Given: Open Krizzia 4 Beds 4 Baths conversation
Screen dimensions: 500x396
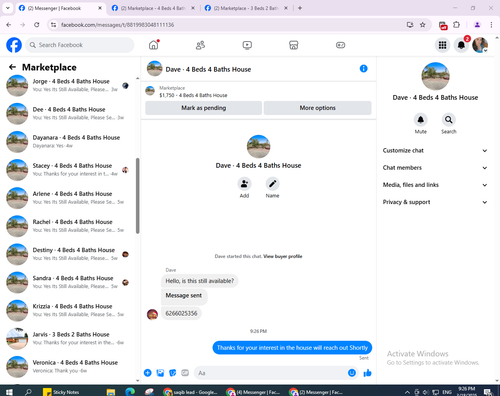Looking at the screenshot, I should pos(68,310).
